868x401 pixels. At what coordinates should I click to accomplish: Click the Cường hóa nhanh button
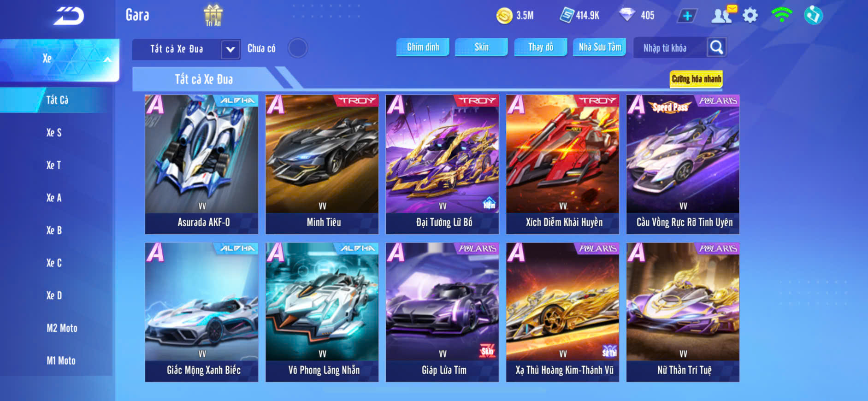click(696, 79)
